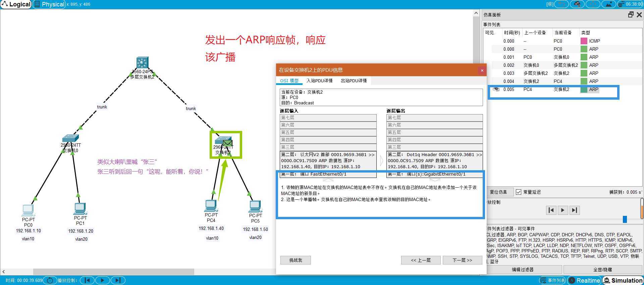
Task: Play the simulation from the panel controls
Action: [563, 210]
